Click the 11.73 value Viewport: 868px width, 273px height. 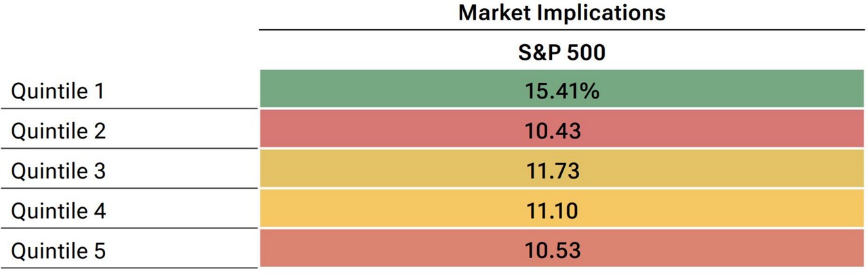tap(553, 170)
